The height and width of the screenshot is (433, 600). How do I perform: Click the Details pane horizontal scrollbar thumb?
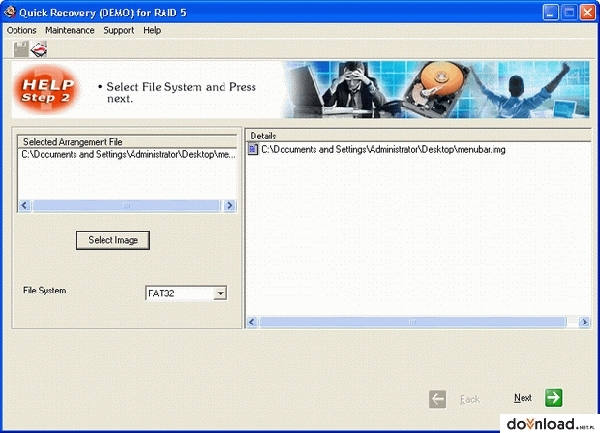[x=412, y=322]
